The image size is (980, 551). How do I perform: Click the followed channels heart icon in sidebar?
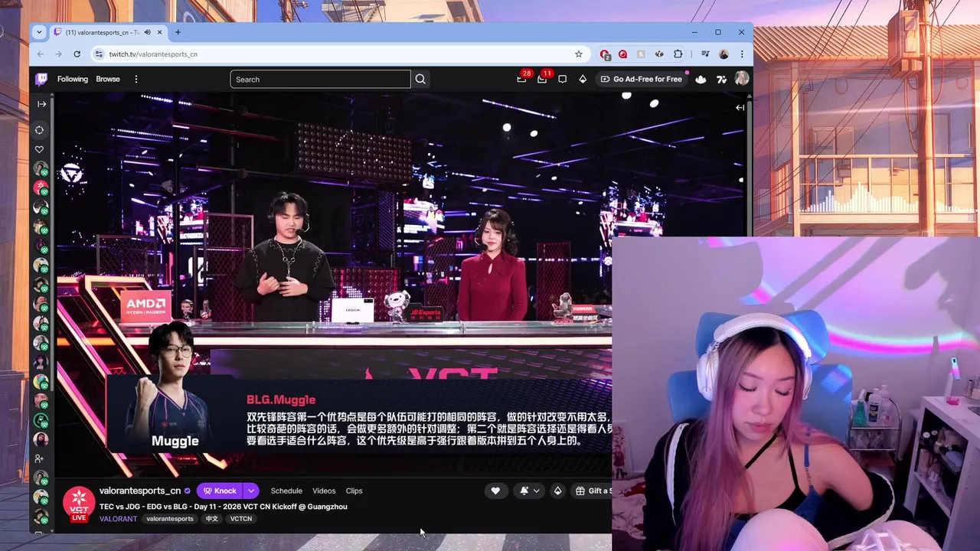pyautogui.click(x=40, y=149)
